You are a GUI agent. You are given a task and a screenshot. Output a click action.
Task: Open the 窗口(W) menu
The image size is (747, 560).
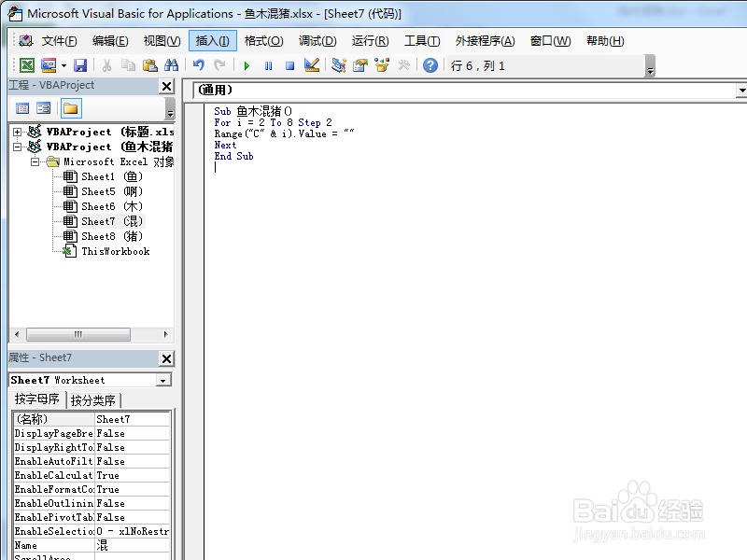550,41
